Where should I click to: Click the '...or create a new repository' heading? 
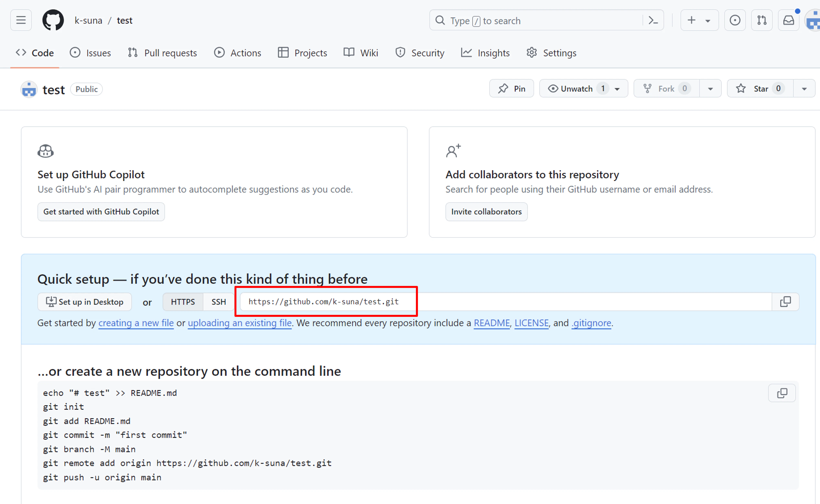point(189,371)
